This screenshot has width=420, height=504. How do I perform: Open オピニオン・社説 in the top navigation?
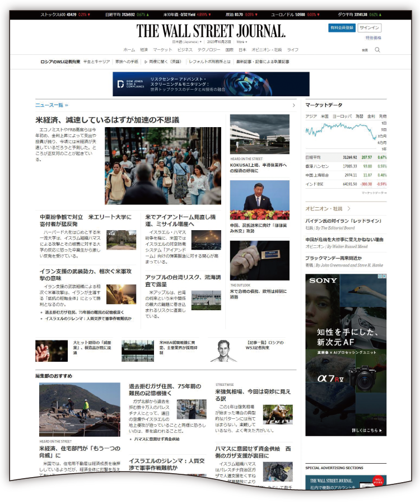click(x=267, y=50)
